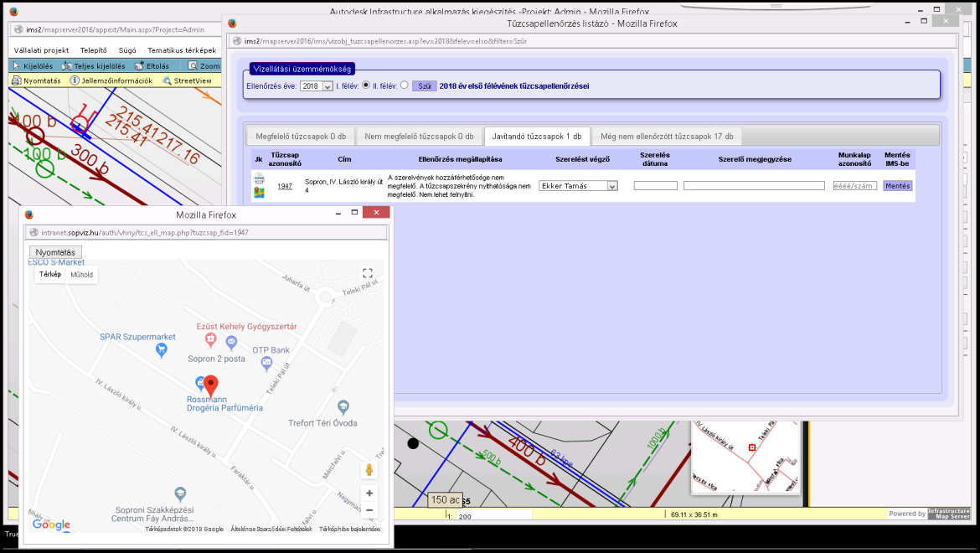Click the overview minimap thumbnail

(x=745, y=456)
